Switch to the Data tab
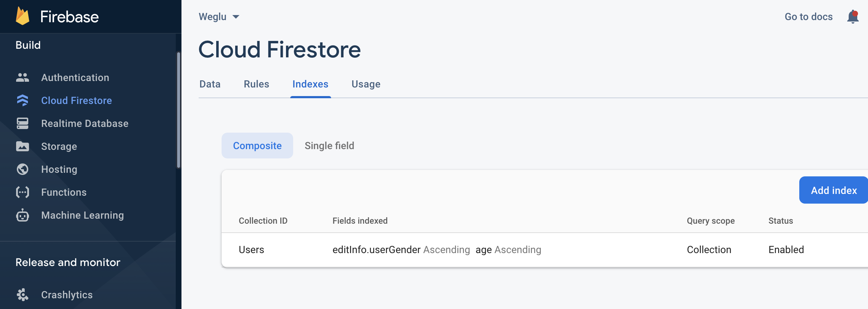Viewport: 868px width, 309px height. click(x=210, y=84)
